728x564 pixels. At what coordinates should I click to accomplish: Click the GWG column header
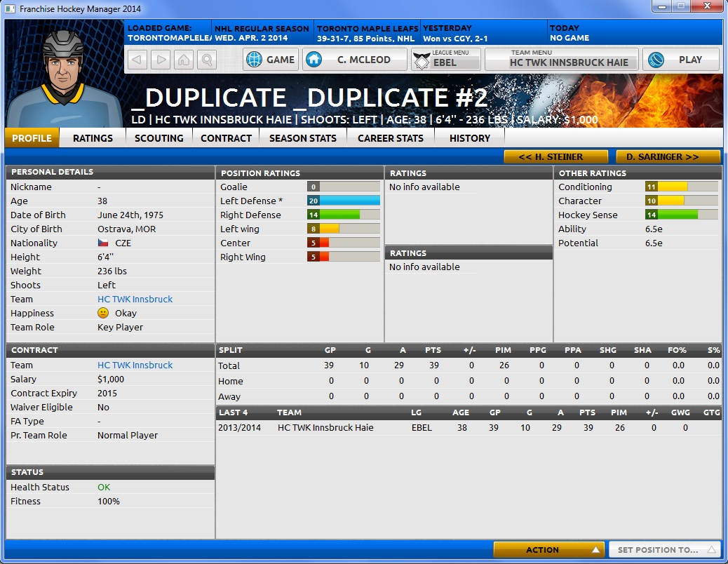pos(680,412)
